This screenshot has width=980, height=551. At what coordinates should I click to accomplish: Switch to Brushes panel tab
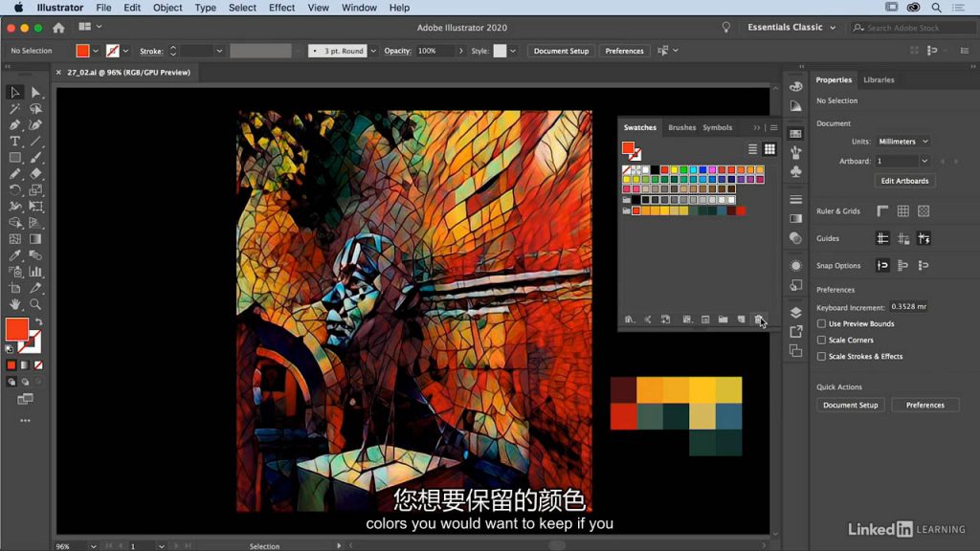pos(681,127)
